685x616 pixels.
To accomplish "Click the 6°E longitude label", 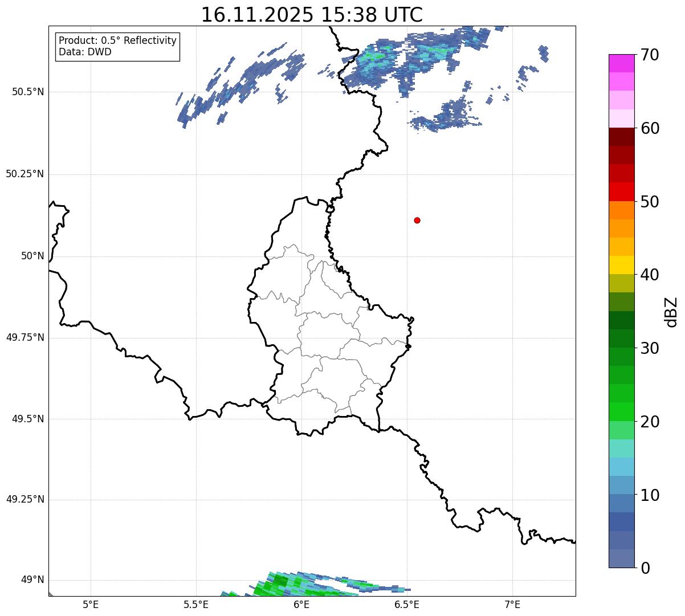I will (x=301, y=604).
